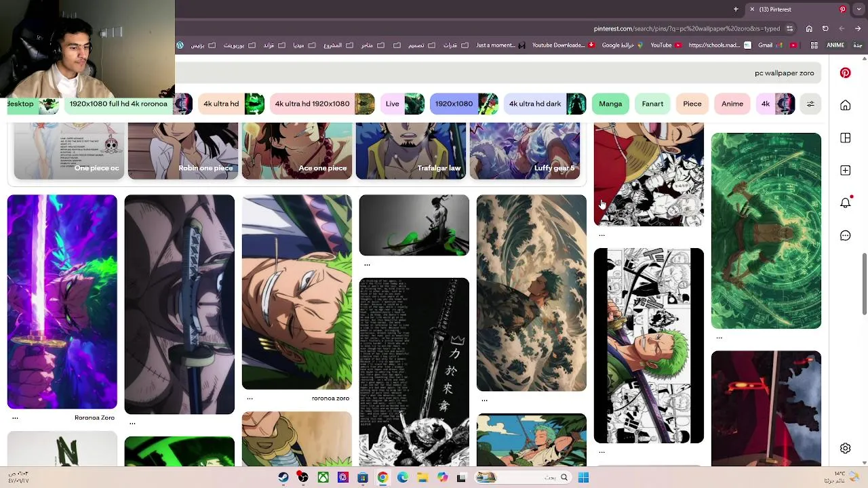Open the قدرات bookmark folder

[x=455, y=45]
